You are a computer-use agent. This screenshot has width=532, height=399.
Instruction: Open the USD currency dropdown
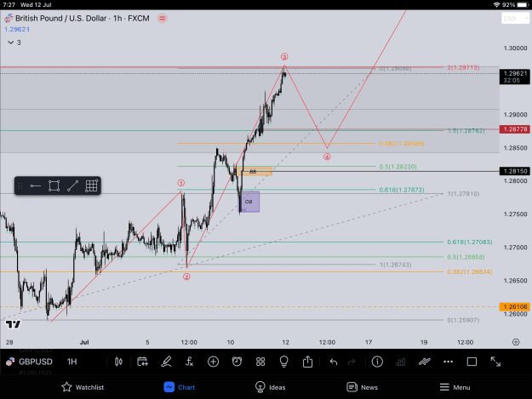[515, 19]
